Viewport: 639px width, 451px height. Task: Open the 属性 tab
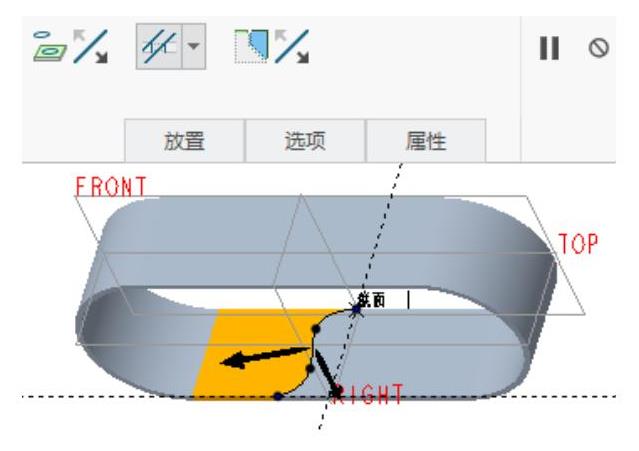pyautogui.click(x=426, y=141)
